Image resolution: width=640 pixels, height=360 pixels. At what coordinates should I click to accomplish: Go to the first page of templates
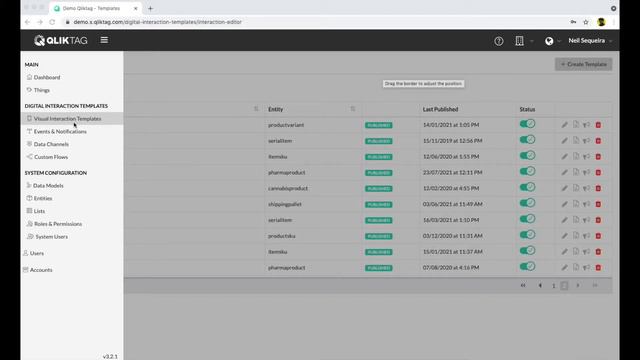tap(523, 286)
